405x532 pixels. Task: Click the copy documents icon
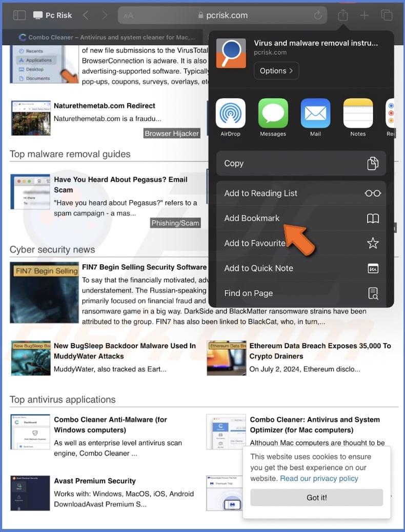click(x=373, y=163)
